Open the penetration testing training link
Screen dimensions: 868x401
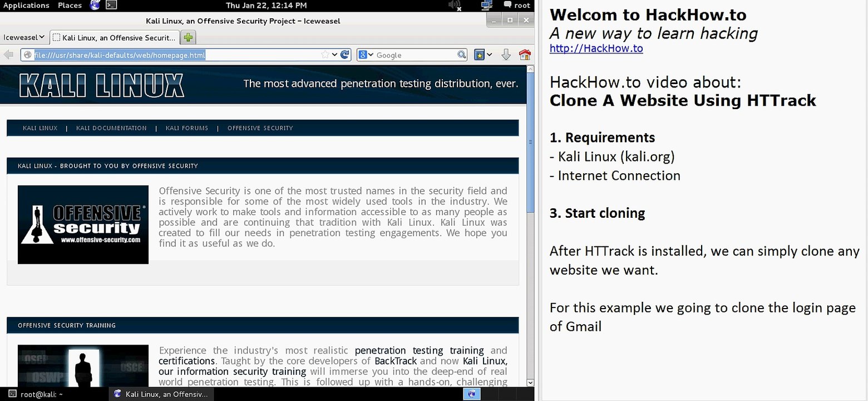pyautogui.click(x=420, y=350)
